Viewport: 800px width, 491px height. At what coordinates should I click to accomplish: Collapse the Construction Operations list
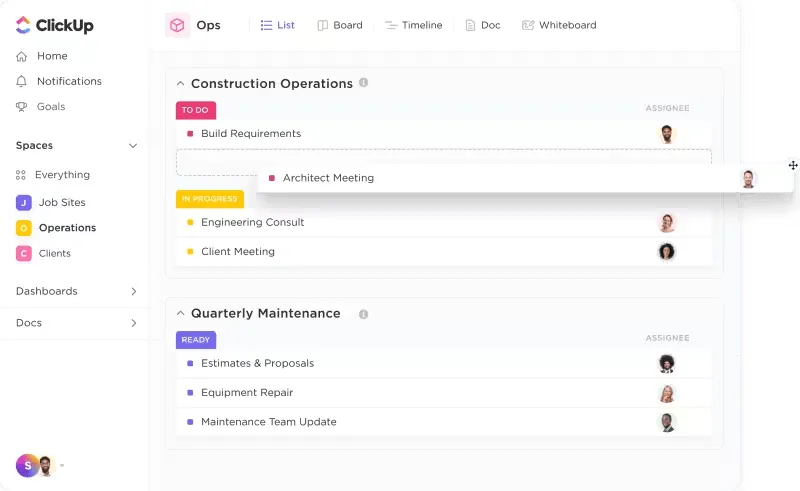pyautogui.click(x=180, y=84)
